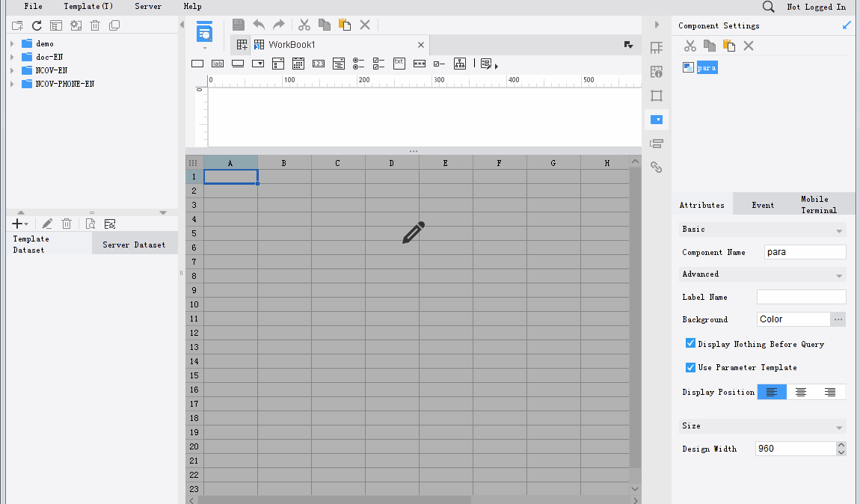Uncheck Use Parameter Template
This screenshot has height=504, width=860.
(689, 367)
